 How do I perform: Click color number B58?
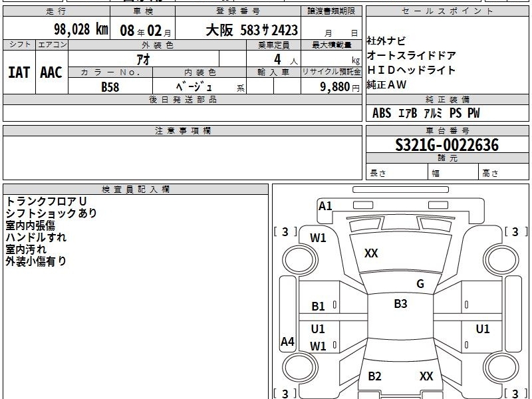(x=110, y=87)
